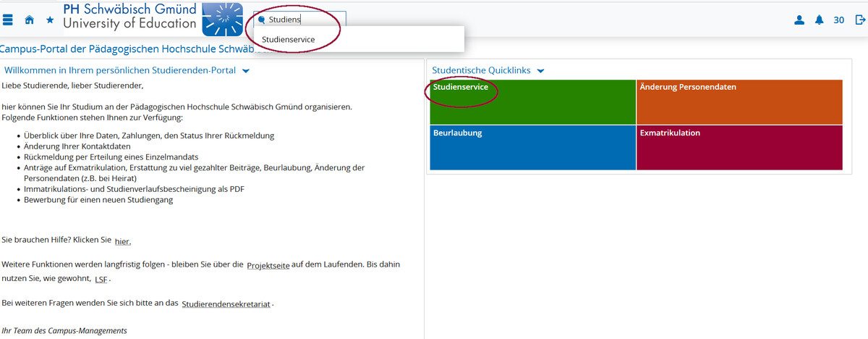
Task: Open the green Studienservice quicklink tile
Action: [532, 102]
